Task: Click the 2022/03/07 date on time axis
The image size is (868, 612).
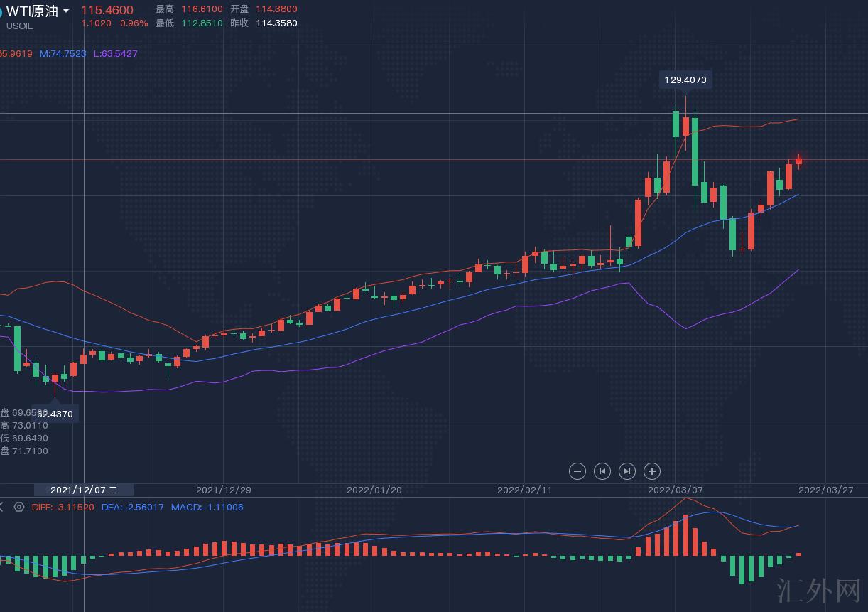Action: pyautogui.click(x=675, y=490)
